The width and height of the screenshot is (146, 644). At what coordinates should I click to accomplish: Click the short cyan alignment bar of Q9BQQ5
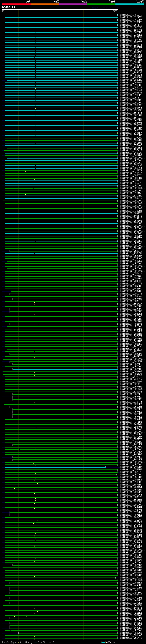click(55, 467)
